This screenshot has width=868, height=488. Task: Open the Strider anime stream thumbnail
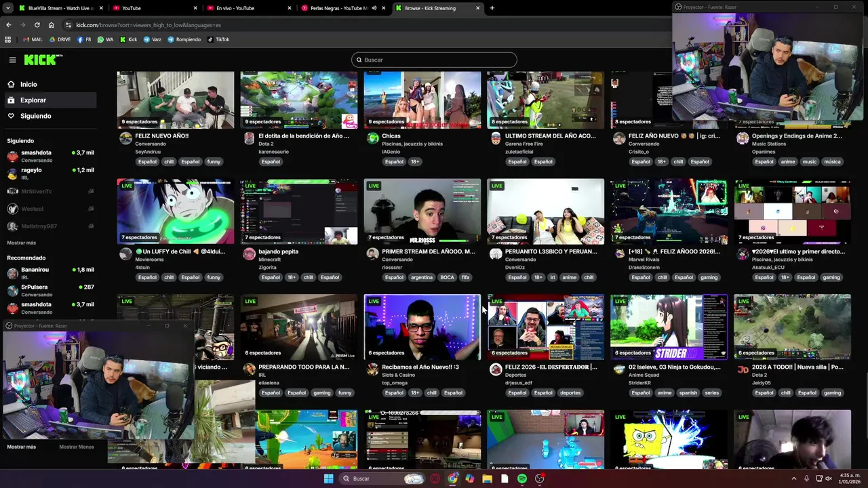pyautogui.click(x=669, y=327)
